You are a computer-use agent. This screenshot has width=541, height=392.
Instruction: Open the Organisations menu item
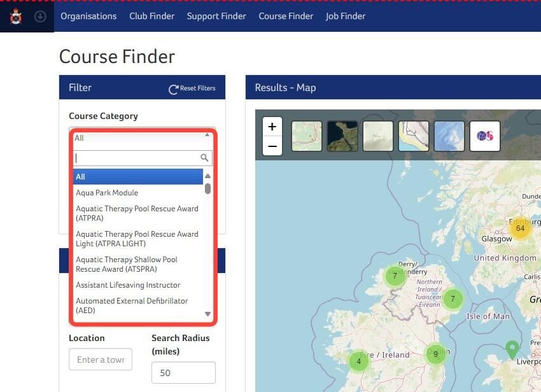[88, 16]
